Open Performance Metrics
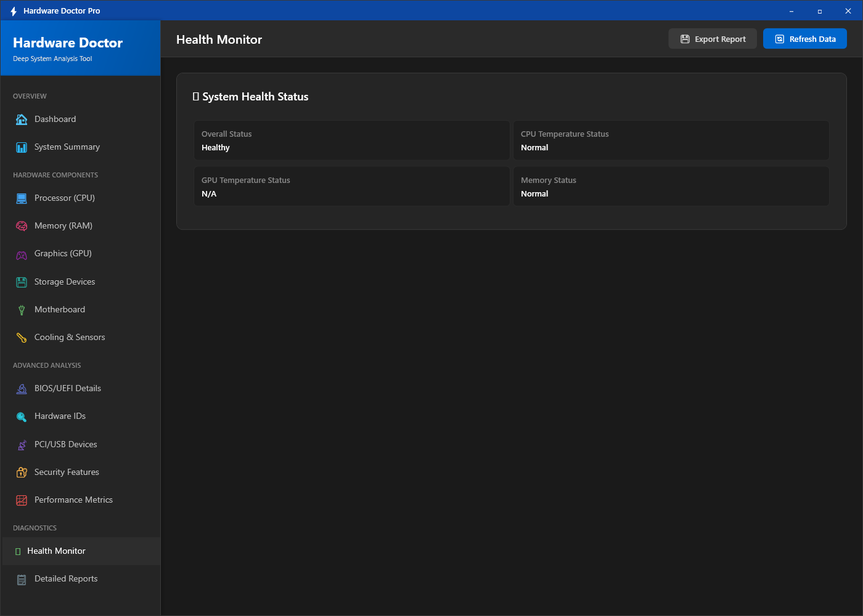 tap(81, 500)
